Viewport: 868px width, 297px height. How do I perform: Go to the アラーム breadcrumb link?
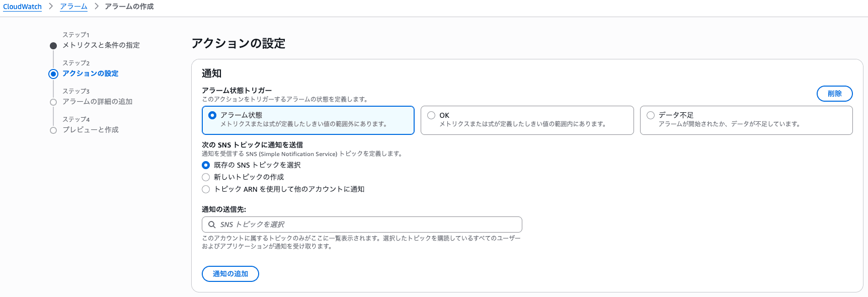(x=73, y=7)
